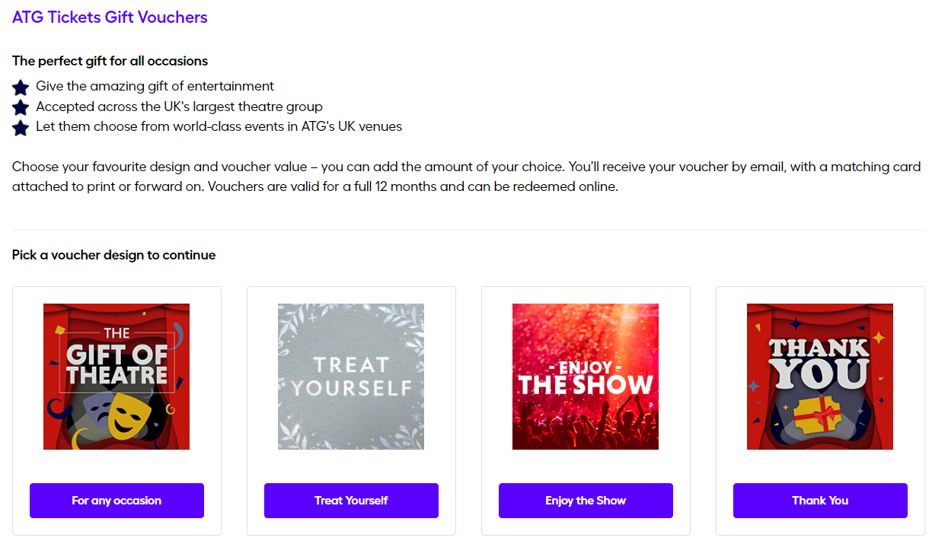The height and width of the screenshot is (560, 948).
Task: Select the "Thank You" voucher button
Action: tap(819, 500)
